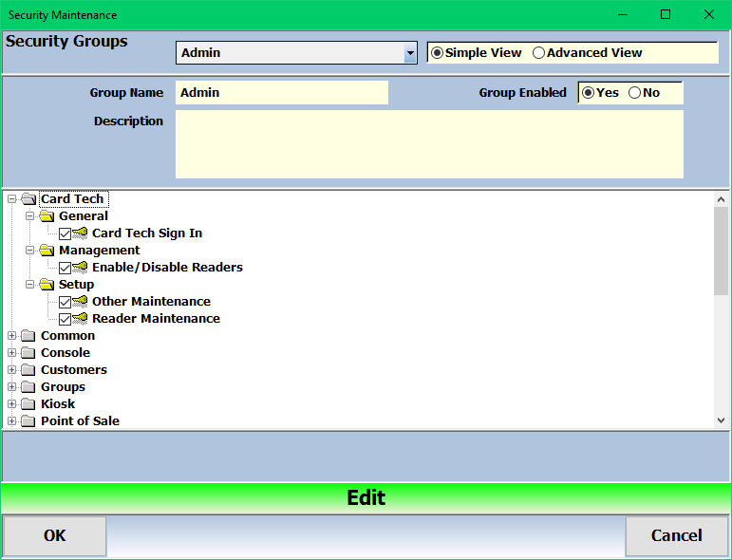Click the Customers folder icon
The image size is (732, 560).
28,370
